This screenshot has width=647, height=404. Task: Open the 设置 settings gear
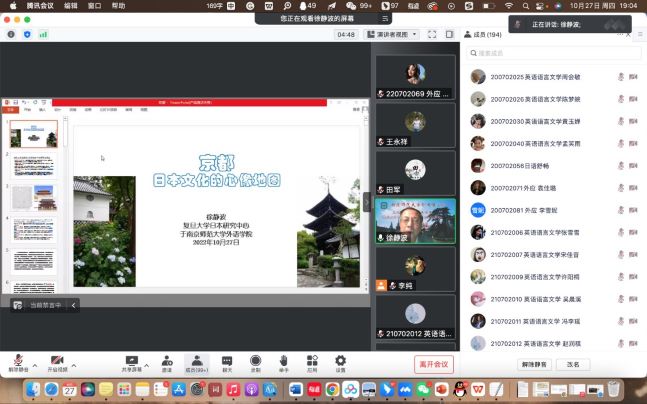(x=341, y=360)
